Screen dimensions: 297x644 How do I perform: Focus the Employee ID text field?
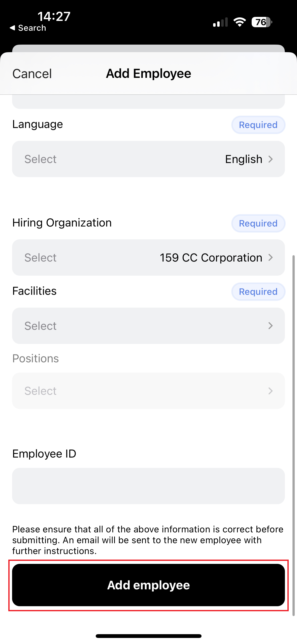(148, 486)
